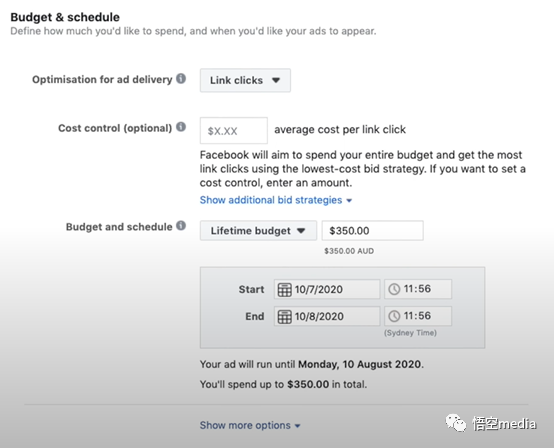554x448 pixels.
Task: Click info icon next to Cost control (optional)
Action: tap(181, 127)
